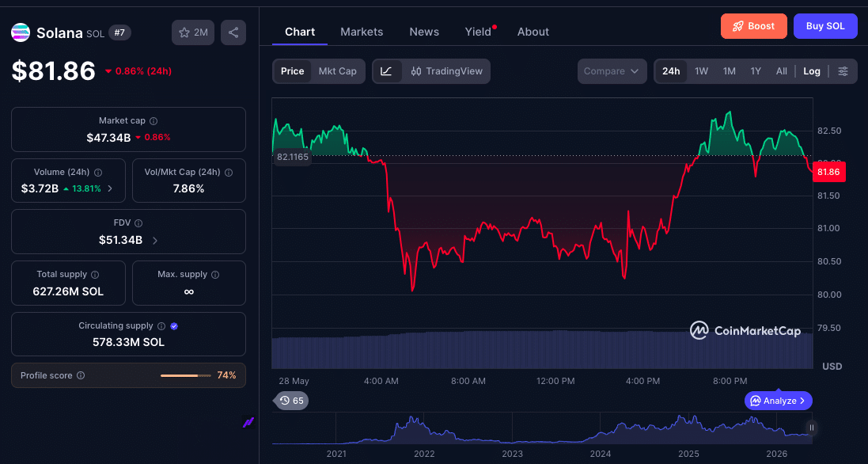Click Max. supply info icon
The image size is (868, 464).
click(215, 275)
